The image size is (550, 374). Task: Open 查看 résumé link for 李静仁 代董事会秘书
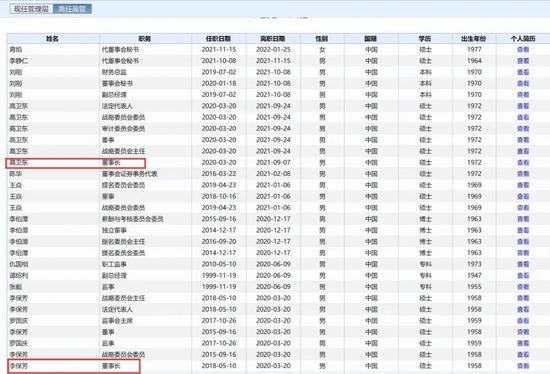[x=523, y=61]
